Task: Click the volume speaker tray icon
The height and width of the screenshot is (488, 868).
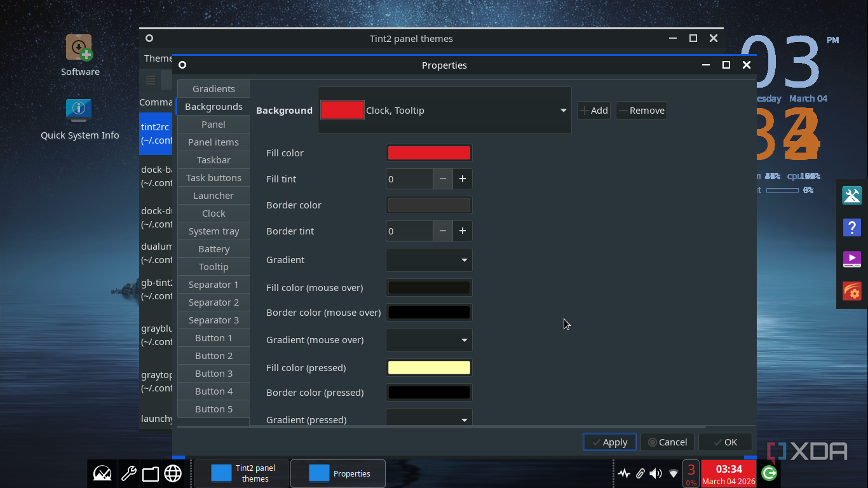Action: [656, 473]
